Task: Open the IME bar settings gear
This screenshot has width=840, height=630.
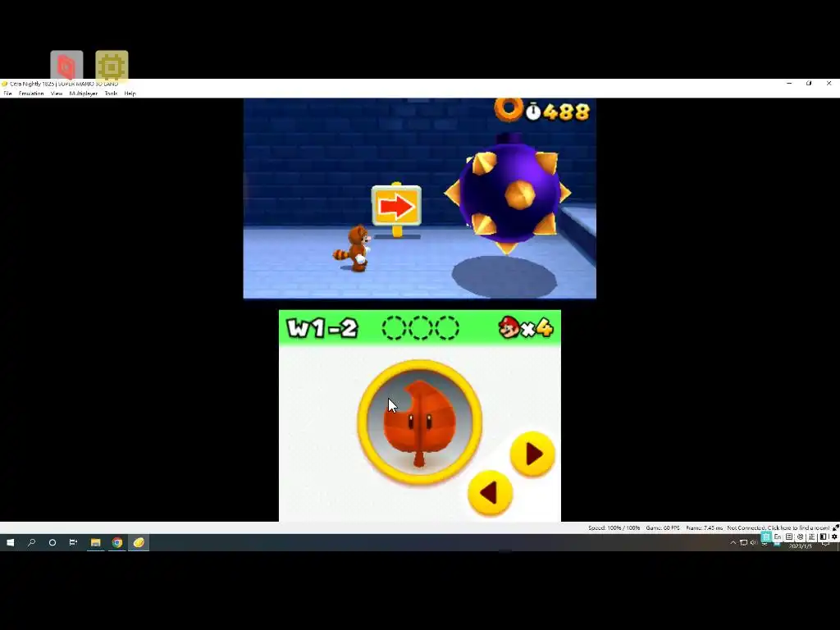Action: [x=834, y=536]
